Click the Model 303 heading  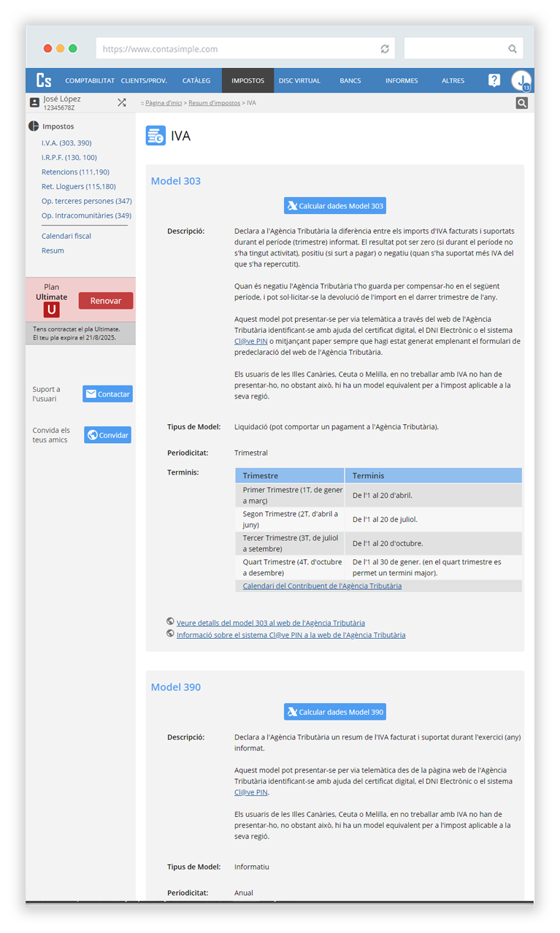(x=176, y=181)
